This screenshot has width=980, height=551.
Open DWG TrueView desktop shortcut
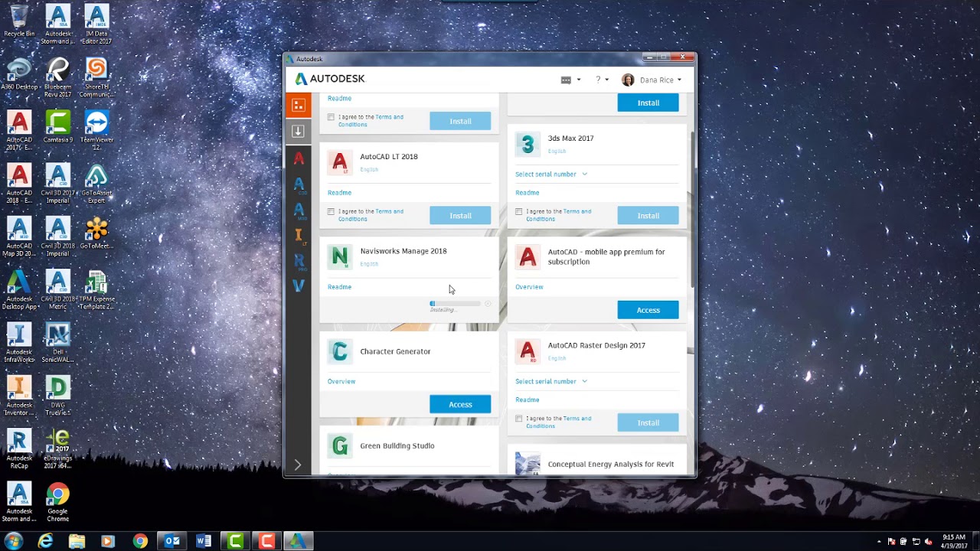[x=57, y=396]
